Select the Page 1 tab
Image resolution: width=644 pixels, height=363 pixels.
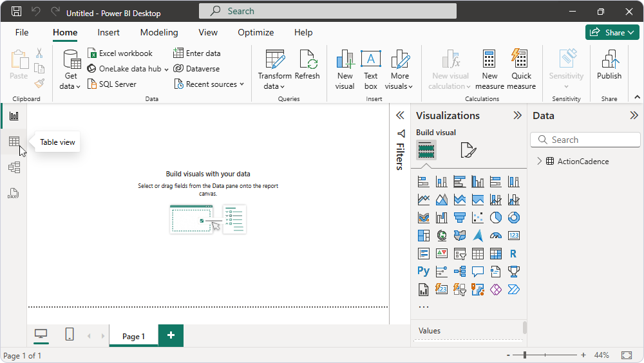[133, 337]
